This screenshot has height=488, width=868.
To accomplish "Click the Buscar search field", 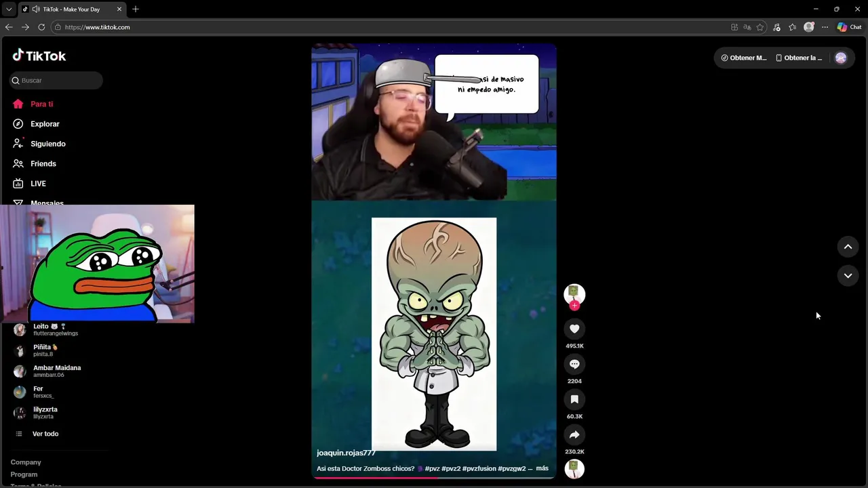I will pos(56,80).
